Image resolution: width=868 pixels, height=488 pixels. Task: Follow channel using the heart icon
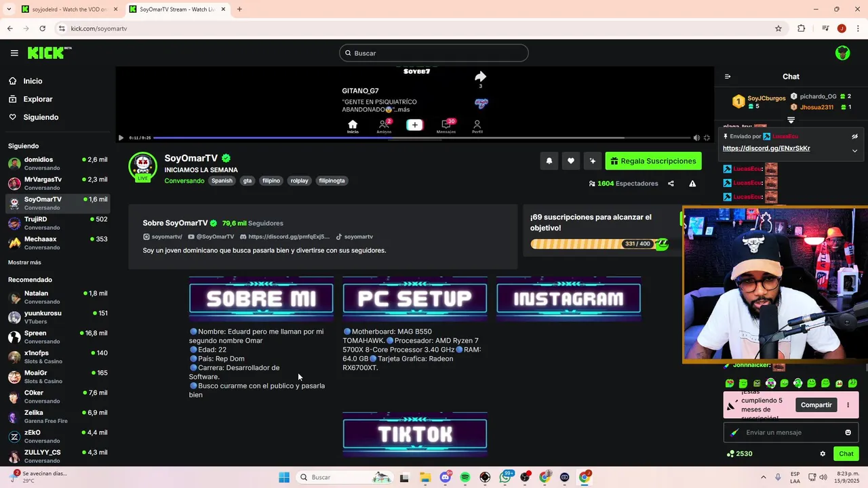coord(570,161)
